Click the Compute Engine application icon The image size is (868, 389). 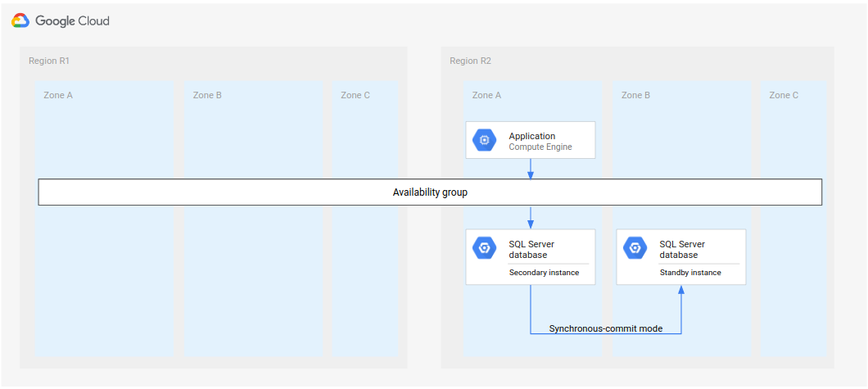[x=484, y=140]
